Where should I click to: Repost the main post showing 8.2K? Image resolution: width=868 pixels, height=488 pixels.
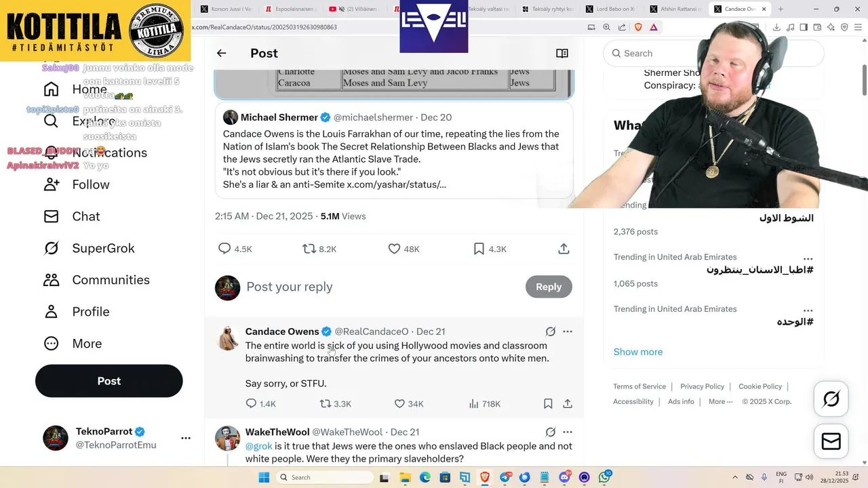(319, 249)
